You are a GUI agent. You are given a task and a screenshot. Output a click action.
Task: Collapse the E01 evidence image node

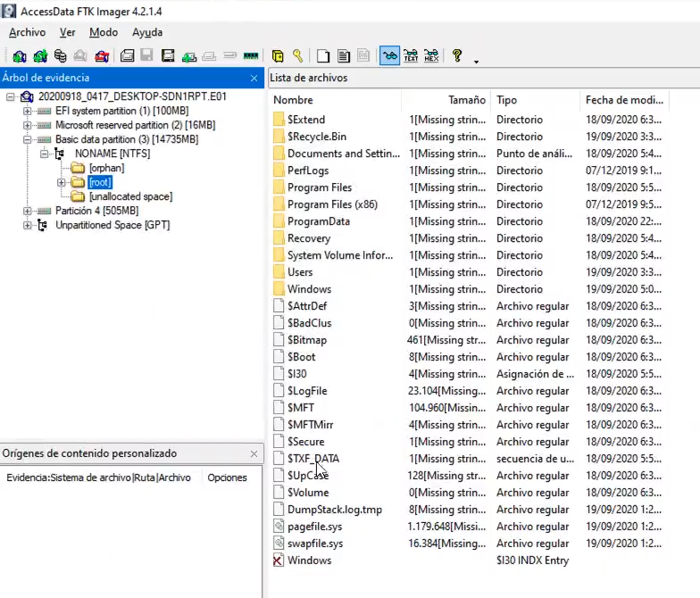11,96
